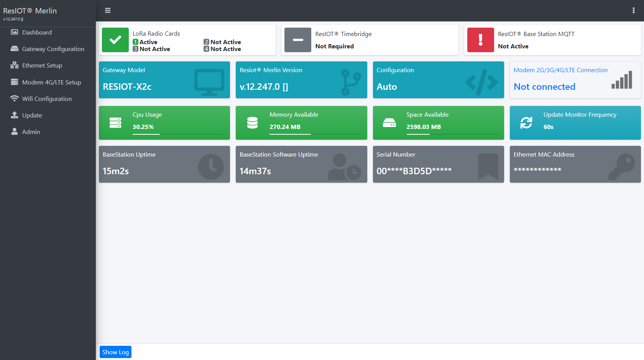The width and height of the screenshot is (644, 360).
Task: Click the 60s update frequency value
Action: tap(549, 127)
